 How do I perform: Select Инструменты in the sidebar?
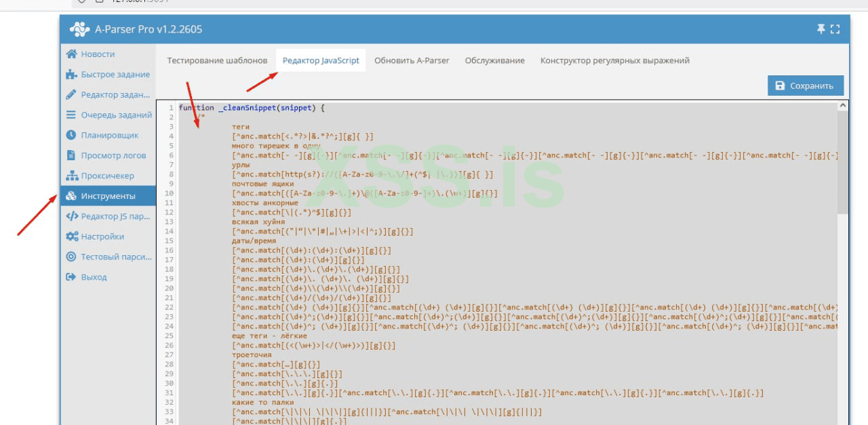click(108, 196)
